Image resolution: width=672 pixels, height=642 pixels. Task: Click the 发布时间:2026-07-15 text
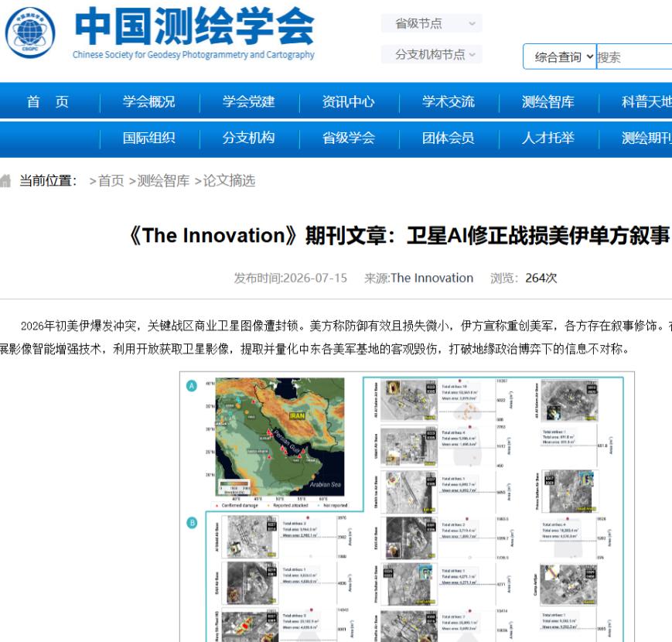pos(291,278)
